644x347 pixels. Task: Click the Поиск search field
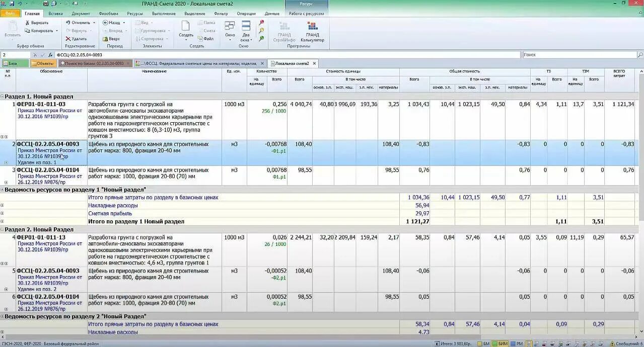click(580, 55)
